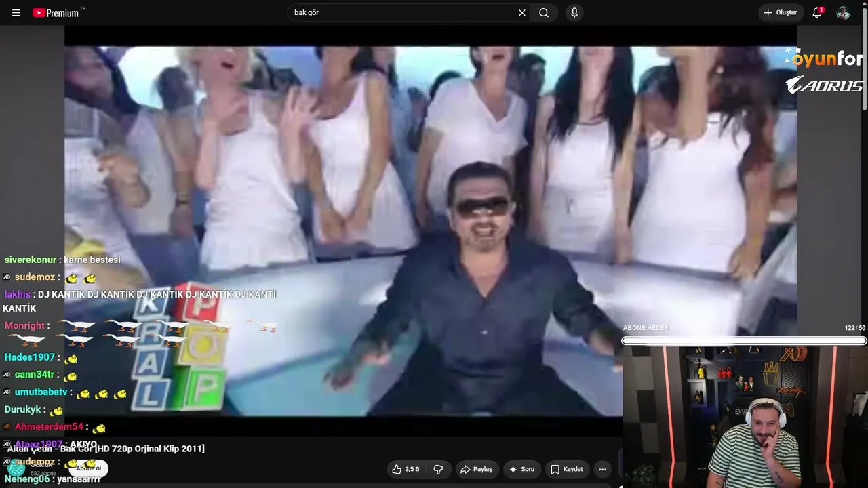
Task: Click the ABONE HEDEFİ progress bar
Action: coord(744,341)
